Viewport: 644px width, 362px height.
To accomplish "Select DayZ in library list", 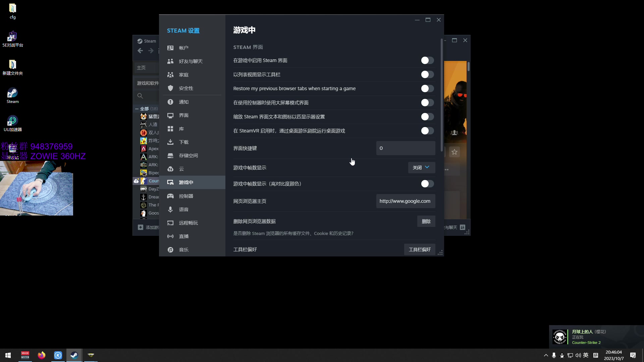I will coord(150,189).
